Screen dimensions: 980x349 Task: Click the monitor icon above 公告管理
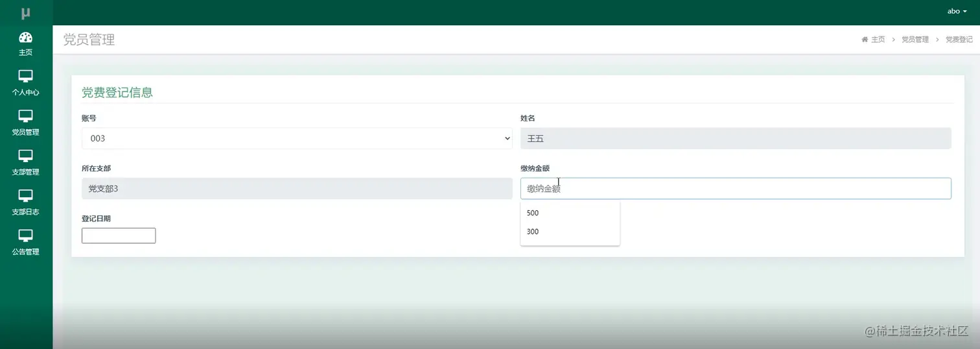point(25,235)
